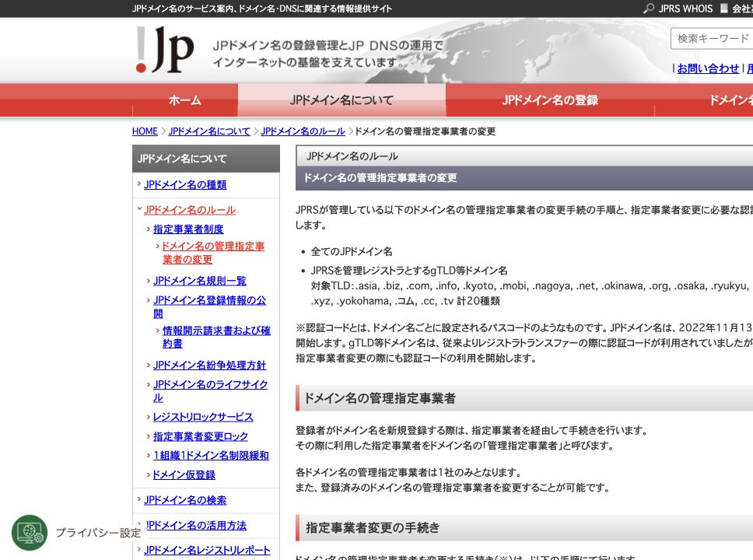Open JPドメイン名規則一覧 in the sidebar

(199, 281)
